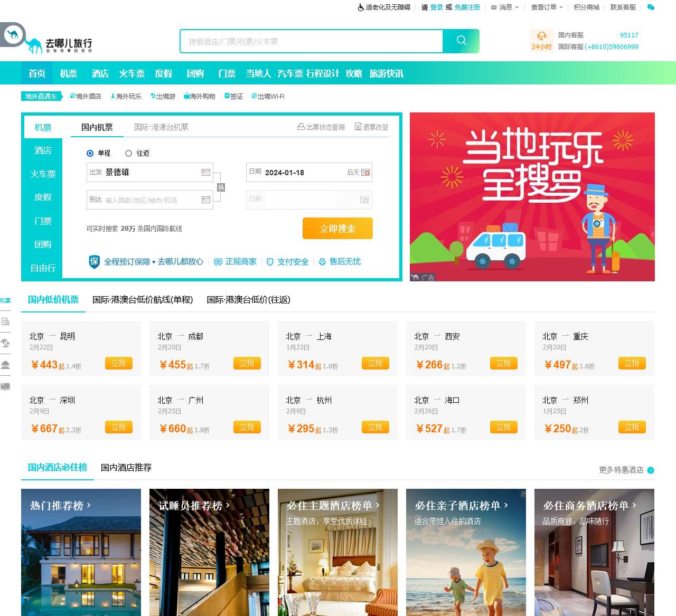Open the 火车票 item in main navigation
Image resolution: width=676 pixels, height=616 pixels.
click(132, 73)
